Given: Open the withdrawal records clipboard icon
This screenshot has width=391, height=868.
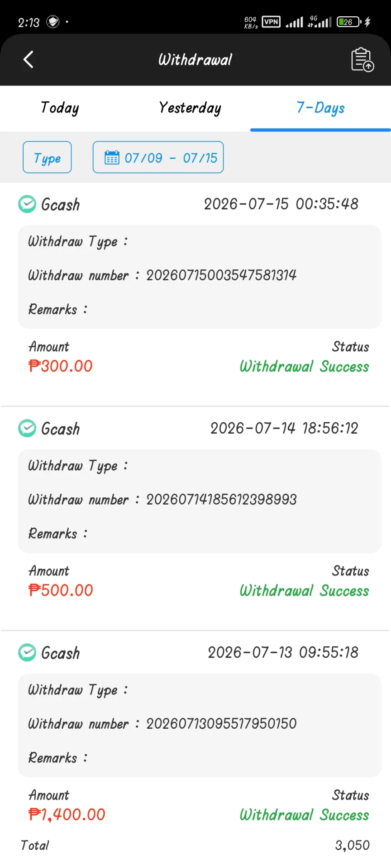Looking at the screenshot, I should [x=362, y=60].
